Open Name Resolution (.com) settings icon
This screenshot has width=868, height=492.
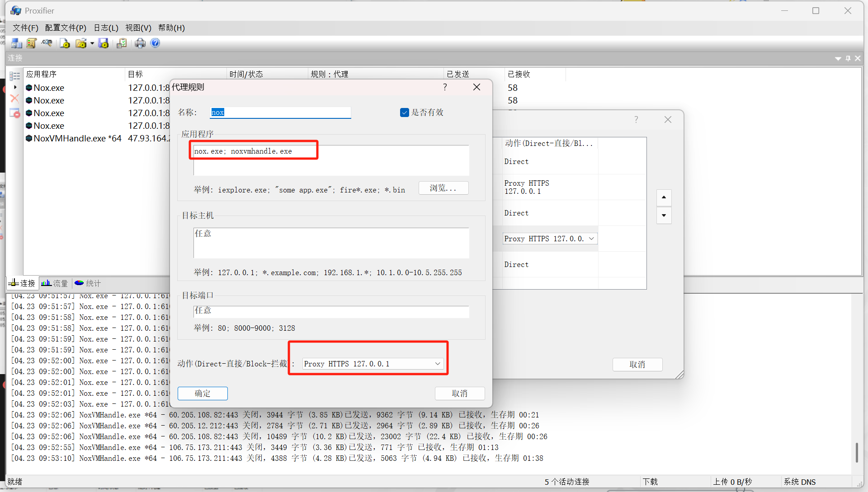(47, 43)
